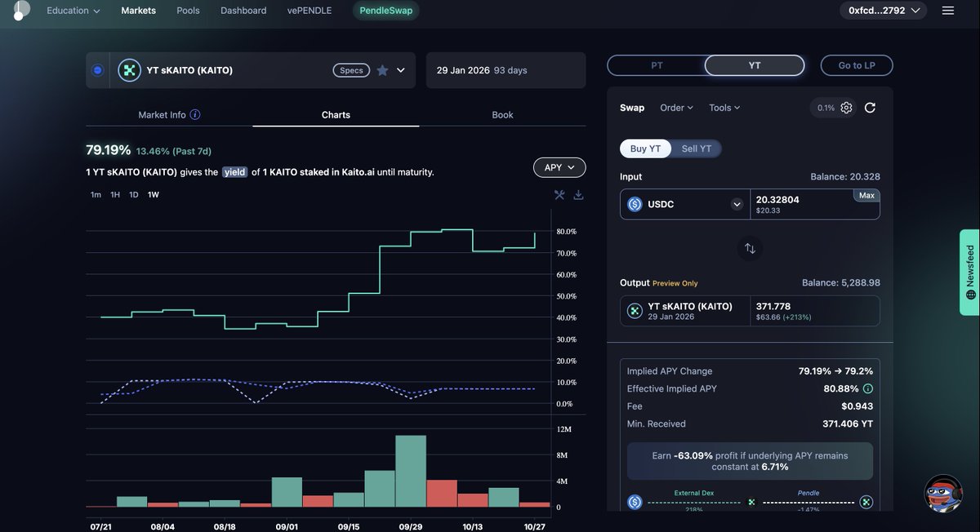Click the Fee $0.943 value
The image size is (980, 532).
857,406
